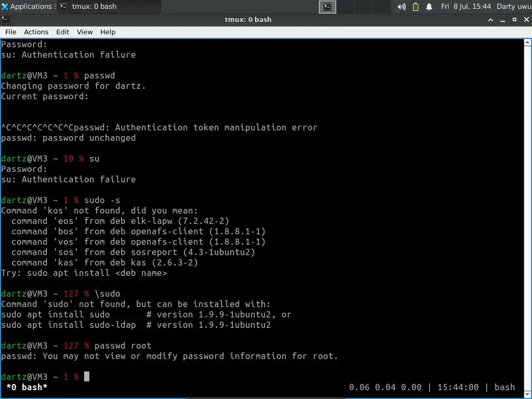Click the 'Command 'kos' not found' line
532x399 pixels.
[x=99, y=211]
